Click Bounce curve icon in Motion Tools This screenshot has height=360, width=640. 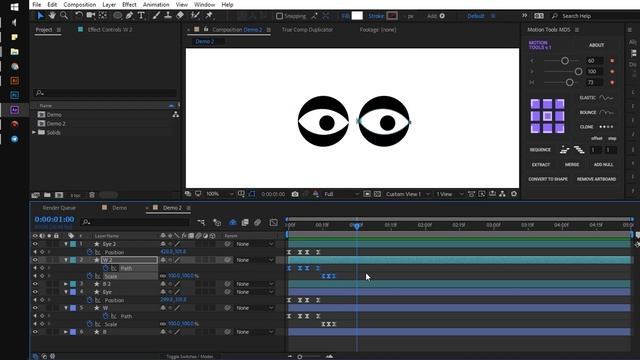coord(606,112)
